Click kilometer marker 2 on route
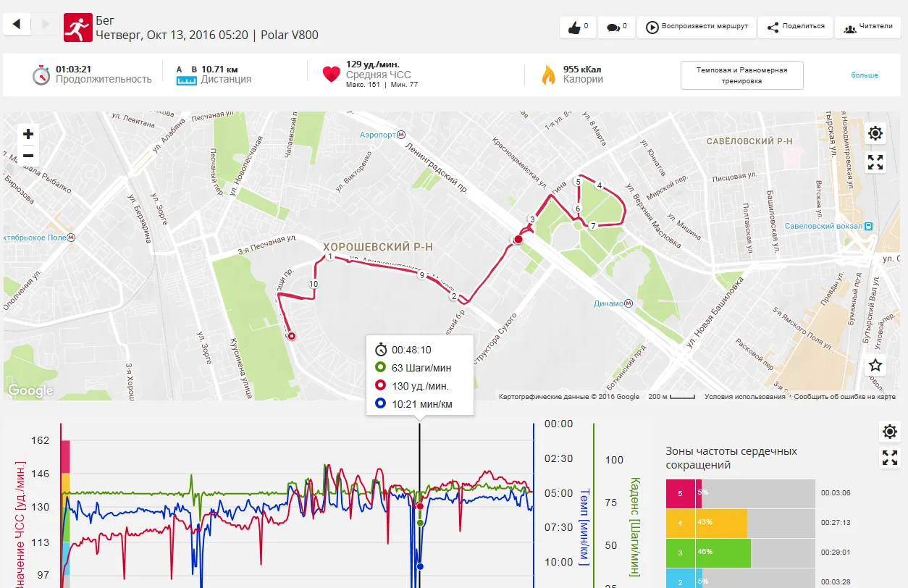 454,296
